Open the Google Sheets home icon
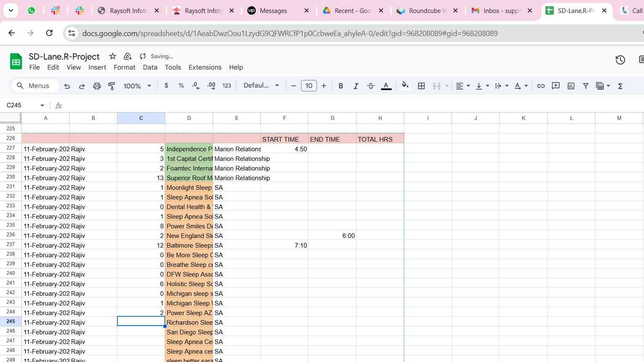The image size is (644, 362). coord(16,62)
